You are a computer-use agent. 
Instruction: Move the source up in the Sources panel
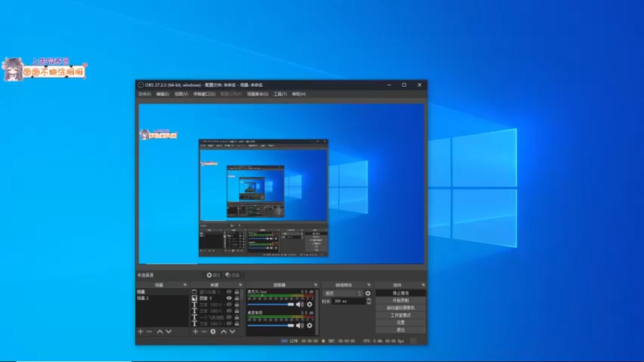[x=224, y=331]
